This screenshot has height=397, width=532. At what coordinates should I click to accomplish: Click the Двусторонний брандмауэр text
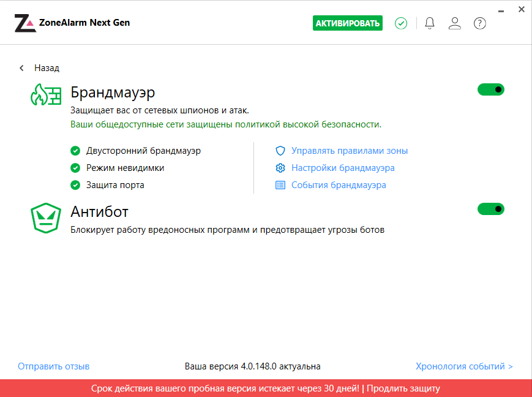tap(143, 151)
